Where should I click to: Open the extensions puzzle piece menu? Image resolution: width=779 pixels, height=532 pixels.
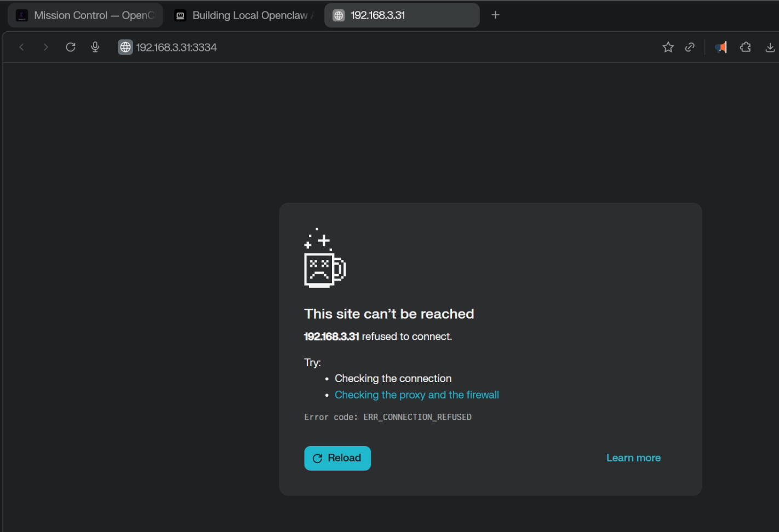[745, 47]
